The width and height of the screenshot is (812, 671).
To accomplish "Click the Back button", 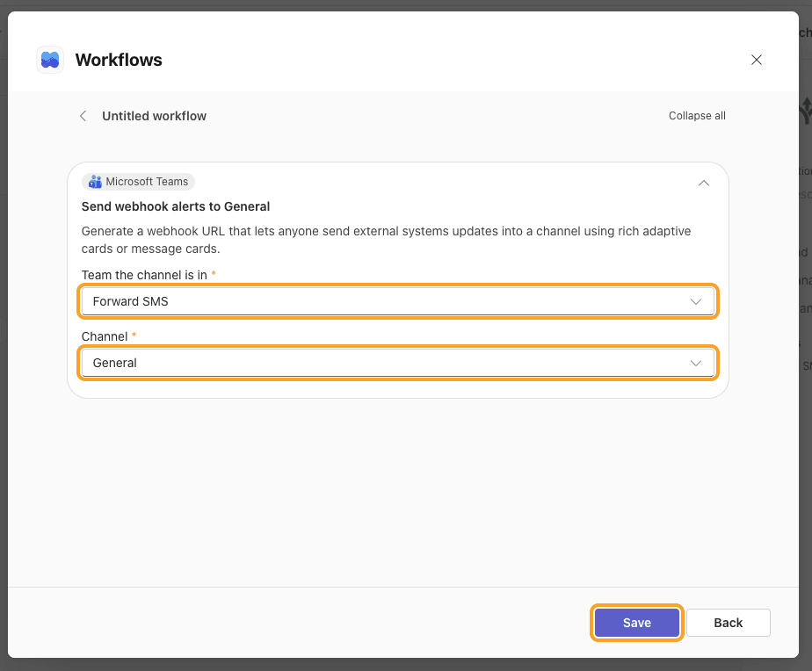I will pos(729,623).
